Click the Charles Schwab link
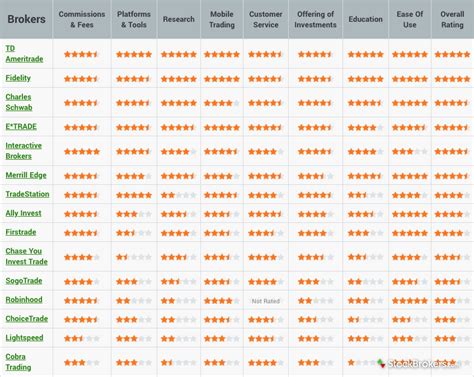474x377 pixels. (x=19, y=102)
